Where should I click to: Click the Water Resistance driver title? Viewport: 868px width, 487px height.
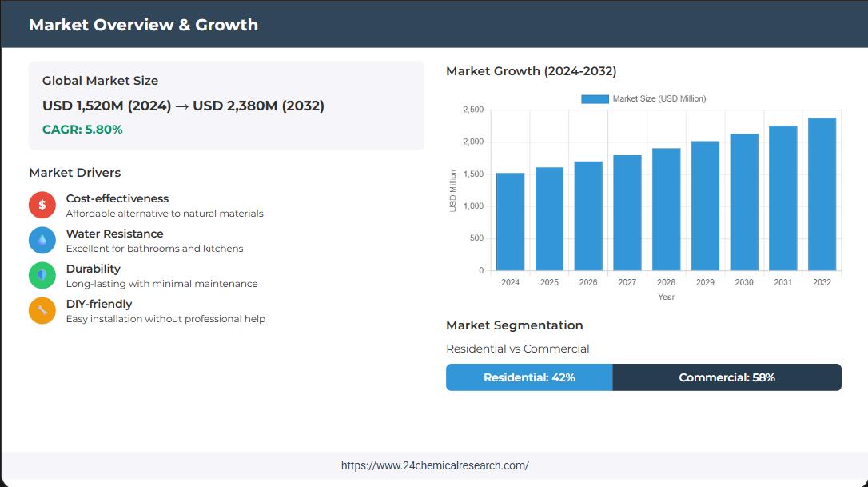pyautogui.click(x=114, y=234)
